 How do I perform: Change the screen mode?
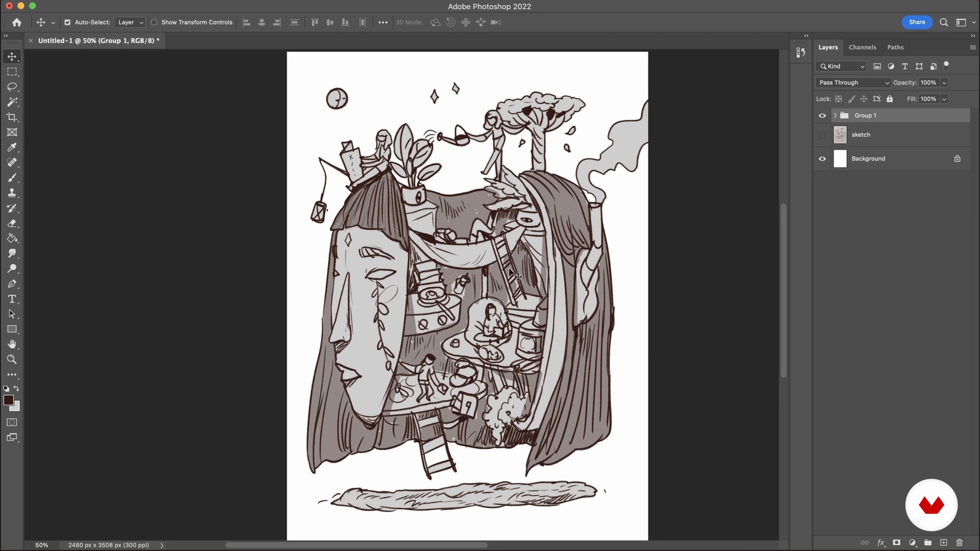coord(12,437)
